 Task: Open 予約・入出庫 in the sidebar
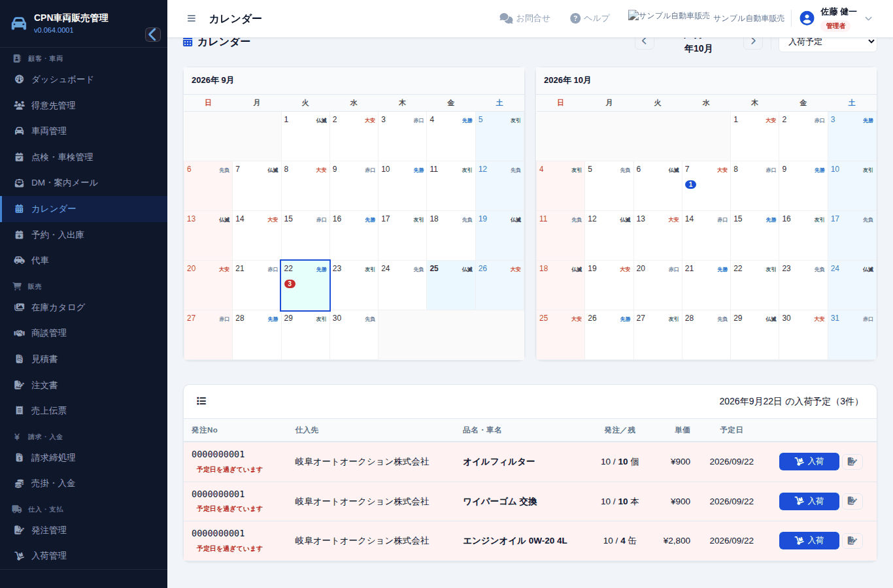84,235
